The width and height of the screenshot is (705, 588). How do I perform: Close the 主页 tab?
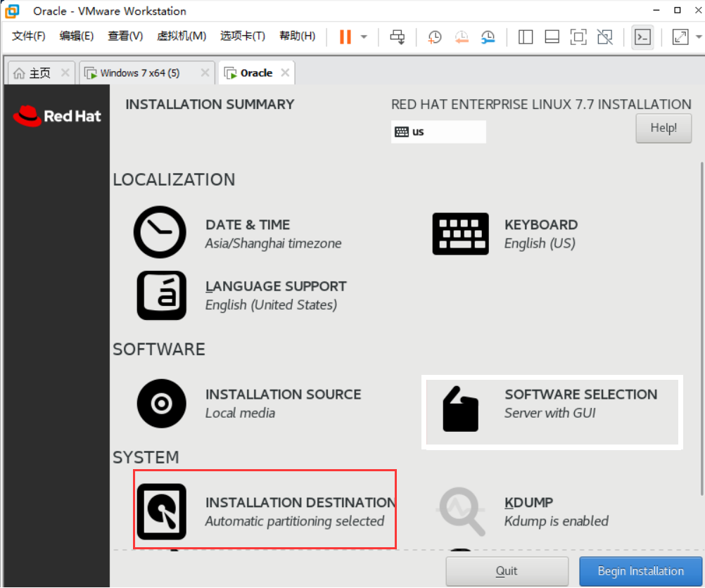click(65, 72)
